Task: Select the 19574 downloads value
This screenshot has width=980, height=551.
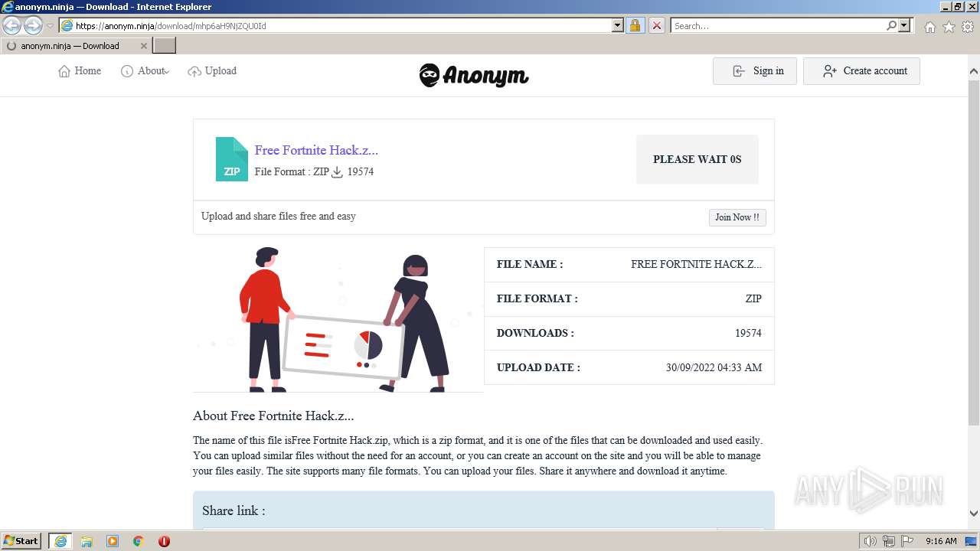Action: (x=748, y=333)
